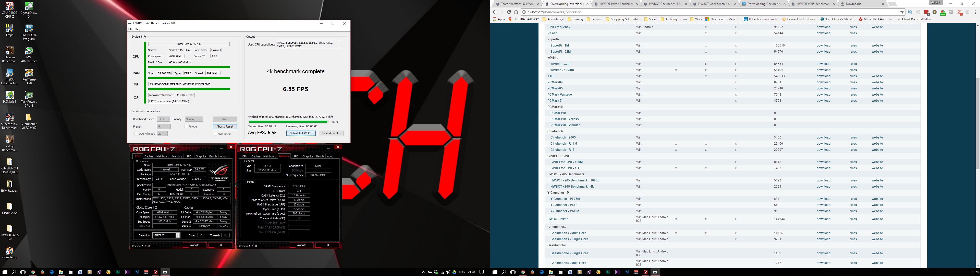This screenshot has height=276, width=980.
Task: Open the PCMark 8 desktop icon
Action: coord(9,97)
